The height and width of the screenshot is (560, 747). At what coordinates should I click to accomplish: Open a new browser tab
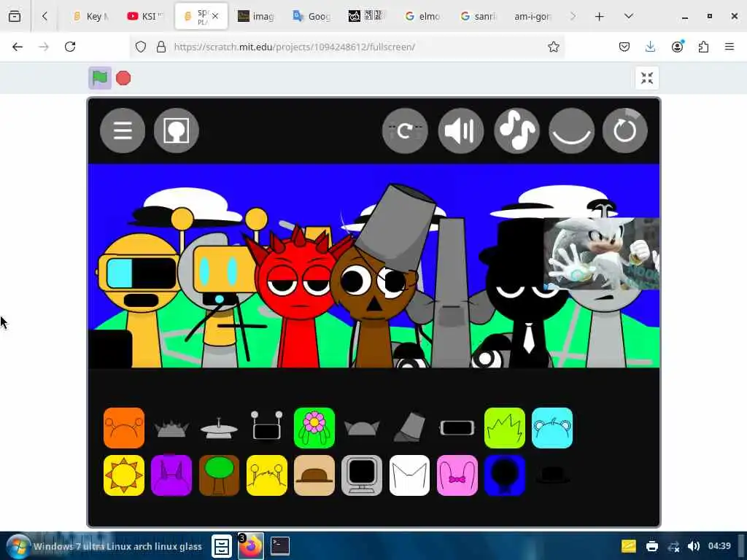pyautogui.click(x=600, y=16)
